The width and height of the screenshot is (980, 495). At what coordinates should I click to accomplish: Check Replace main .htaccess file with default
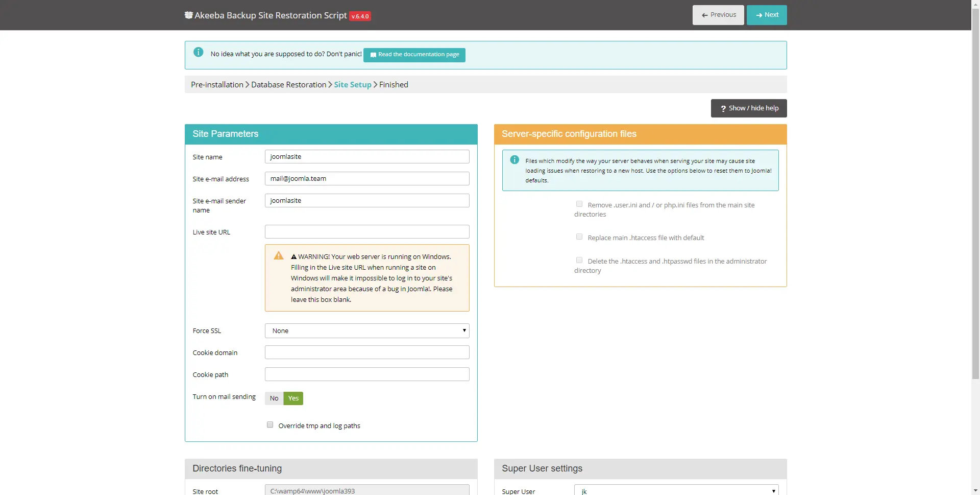[579, 237]
